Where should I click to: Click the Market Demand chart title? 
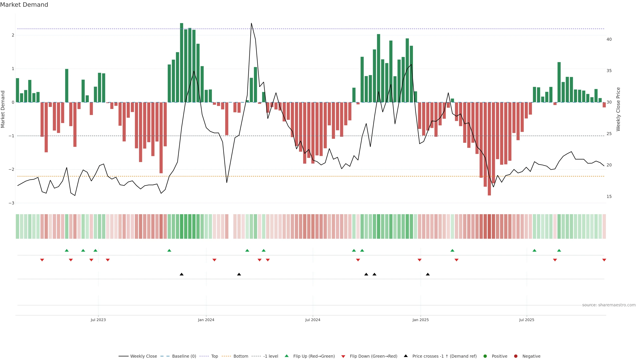(24, 5)
